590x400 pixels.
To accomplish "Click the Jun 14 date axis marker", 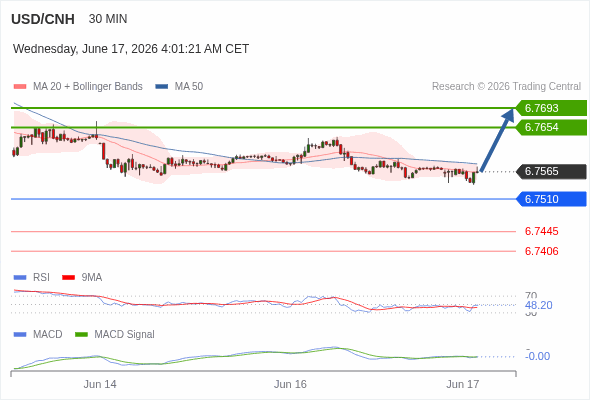I will click(x=100, y=384).
